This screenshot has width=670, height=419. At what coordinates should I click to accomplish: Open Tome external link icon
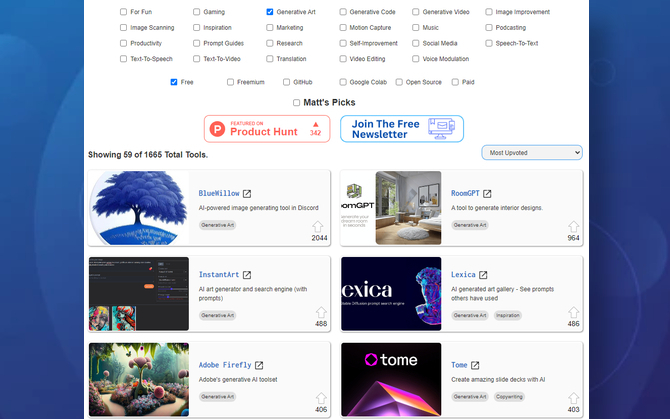(475, 365)
